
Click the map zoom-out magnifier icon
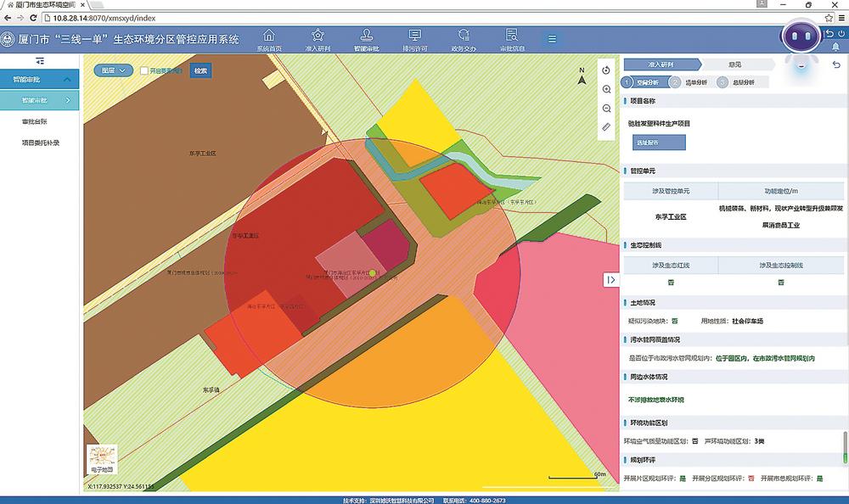606,109
